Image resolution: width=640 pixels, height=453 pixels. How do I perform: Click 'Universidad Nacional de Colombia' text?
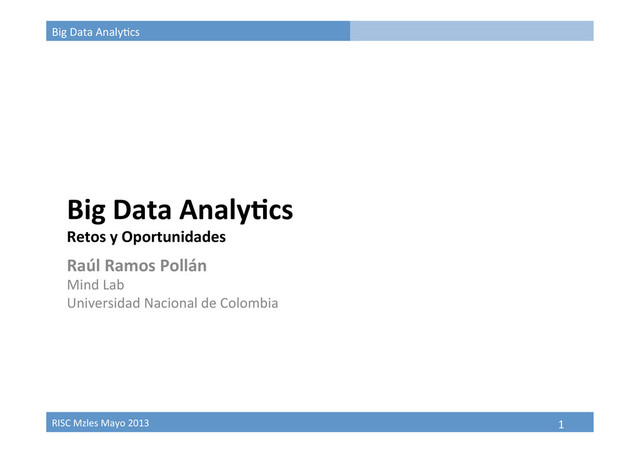coord(172,303)
